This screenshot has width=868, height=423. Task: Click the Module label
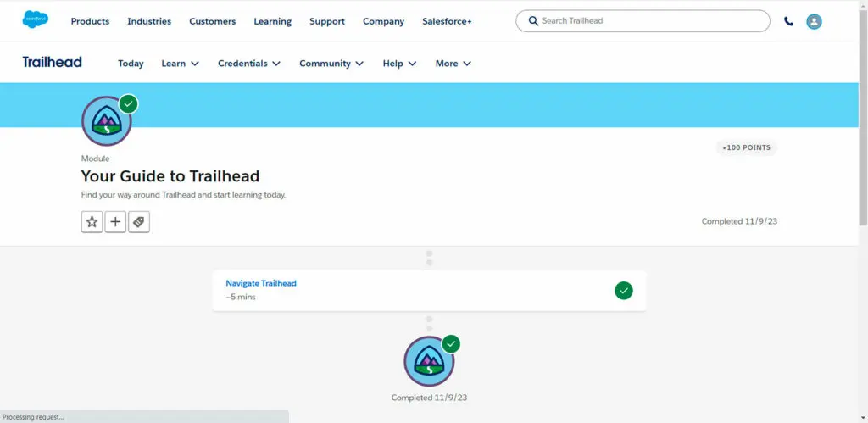(95, 159)
